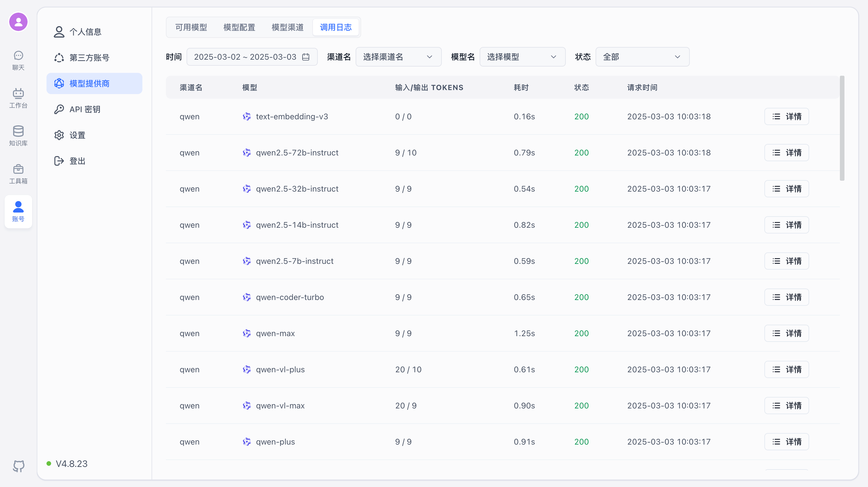Viewport: 868px width, 487px height.
Task: Open the 知识库 knowledge base sidebar icon
Action: 18,135
